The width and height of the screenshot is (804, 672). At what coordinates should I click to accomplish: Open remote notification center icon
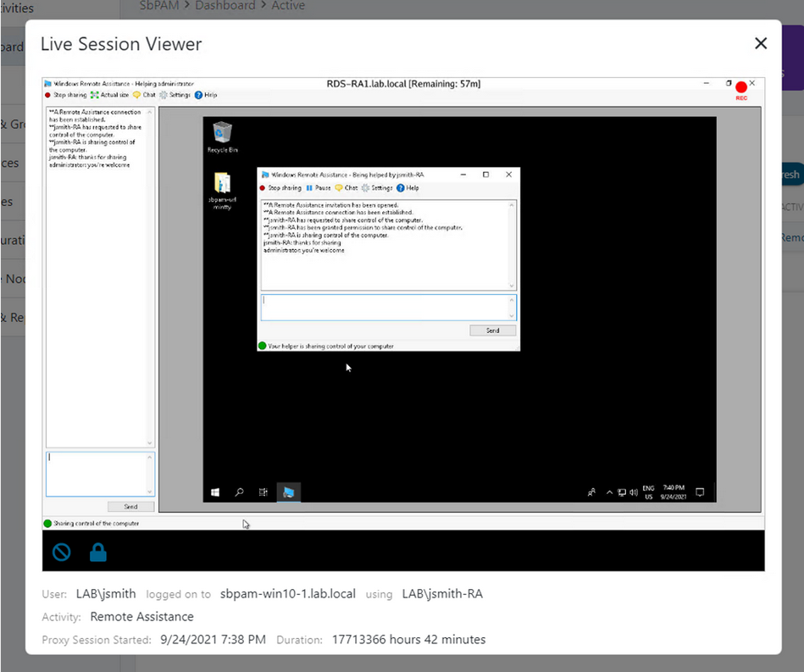700,492
